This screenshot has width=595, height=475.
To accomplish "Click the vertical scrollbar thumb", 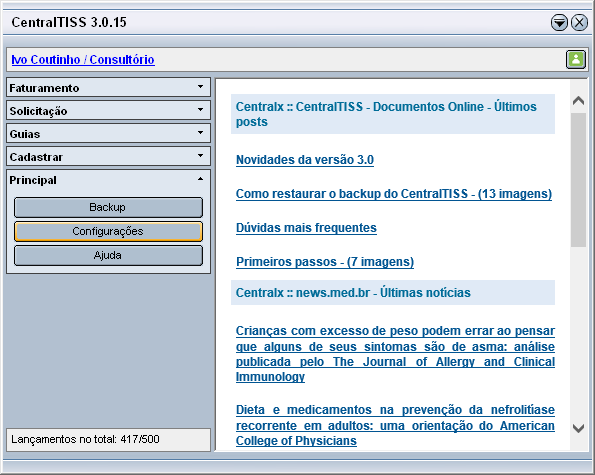I will [x=578, y=180].
